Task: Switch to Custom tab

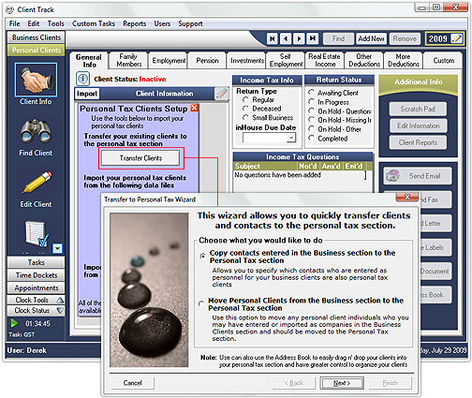Action: [443, 61]
